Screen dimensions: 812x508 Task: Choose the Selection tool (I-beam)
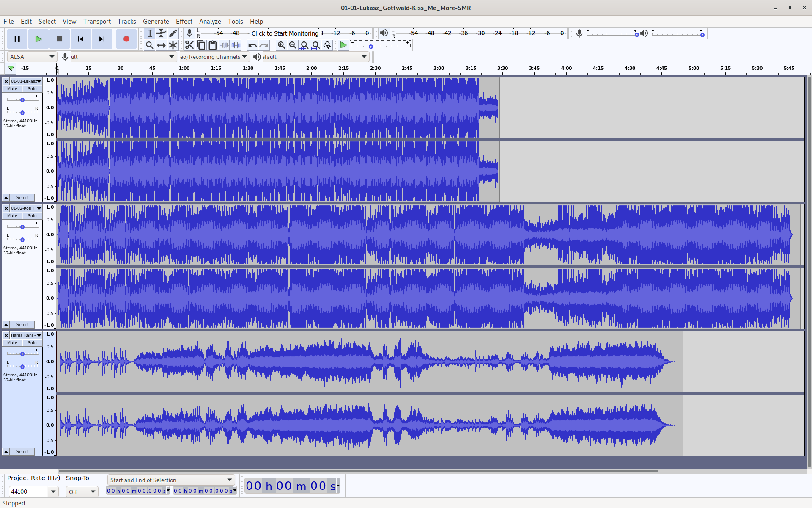pos(150,33)
